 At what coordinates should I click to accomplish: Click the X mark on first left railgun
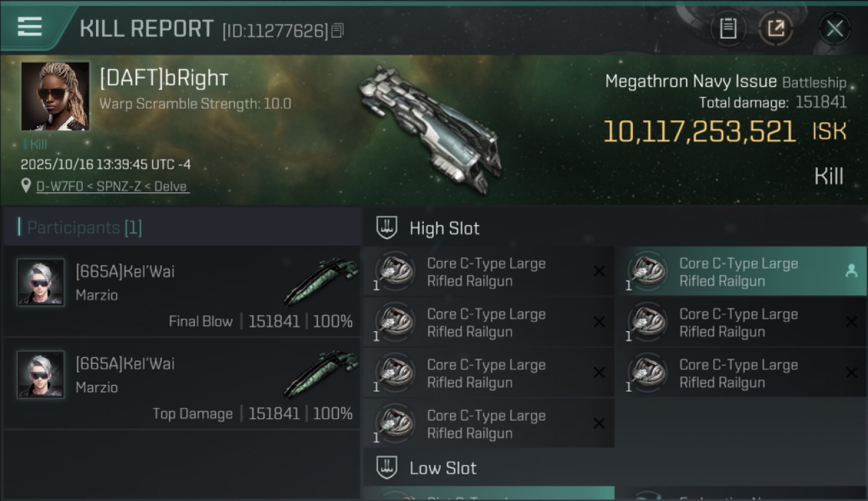pyautogui.click(x=599, y=271)
